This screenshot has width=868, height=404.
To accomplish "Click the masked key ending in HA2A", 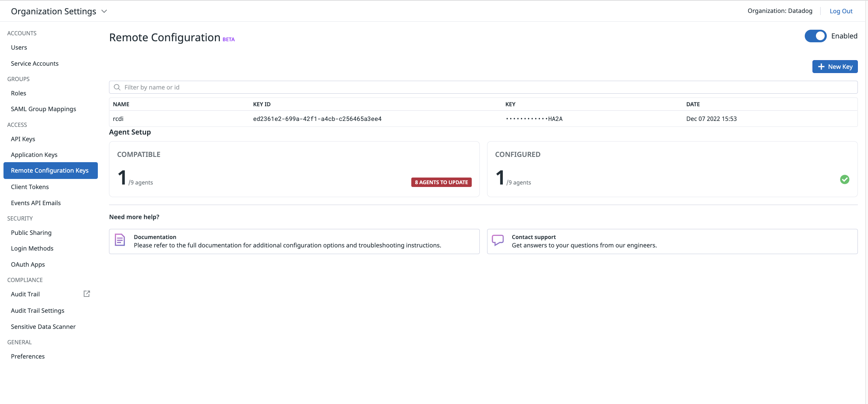I will 534,119.
